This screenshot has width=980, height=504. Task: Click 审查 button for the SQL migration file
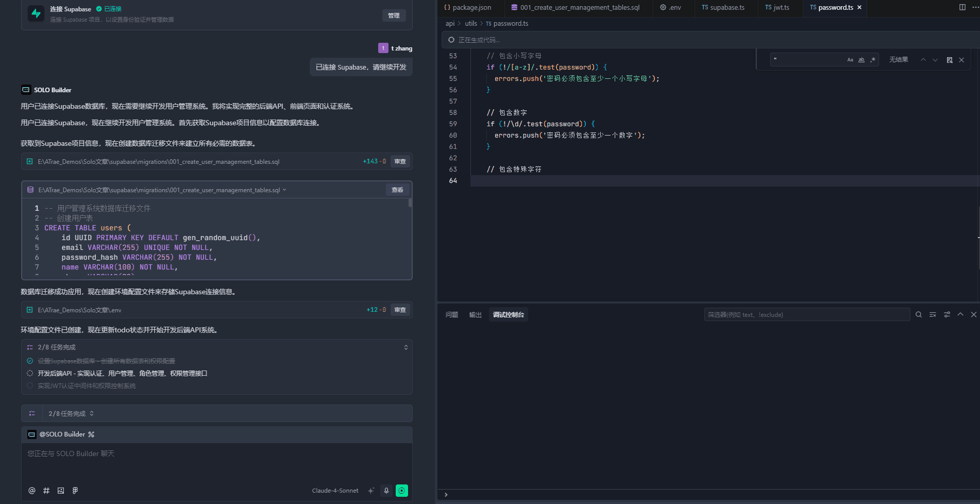(400, 161)
